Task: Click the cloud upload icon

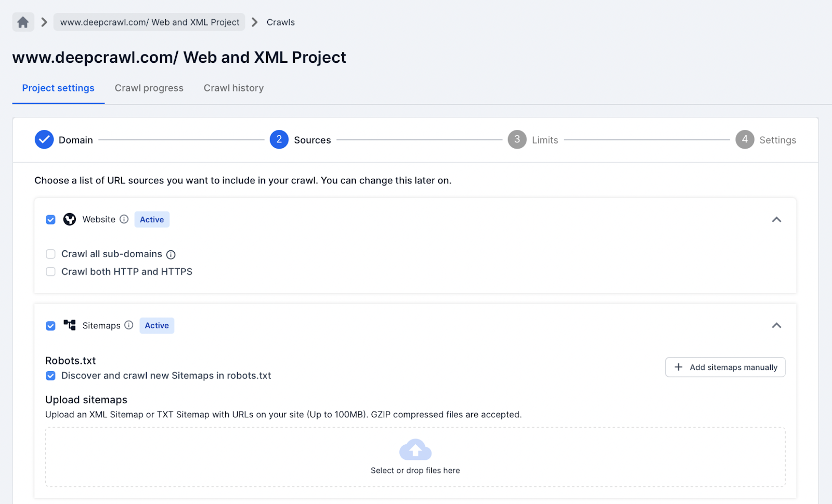Action: pos(415,450)
